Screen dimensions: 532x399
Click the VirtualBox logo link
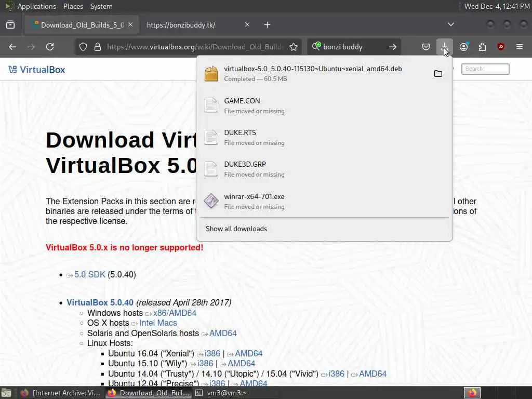tap(37, 70)
